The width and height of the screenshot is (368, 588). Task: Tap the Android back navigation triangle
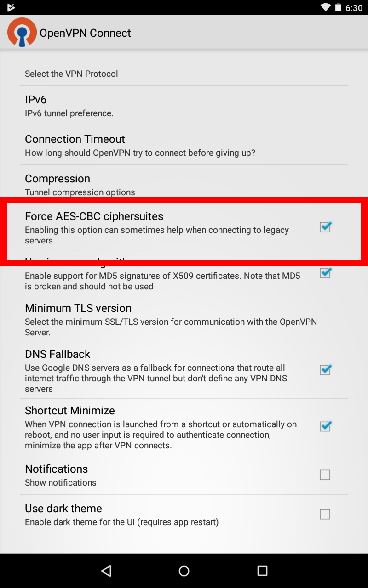click(x=106, y=571)
